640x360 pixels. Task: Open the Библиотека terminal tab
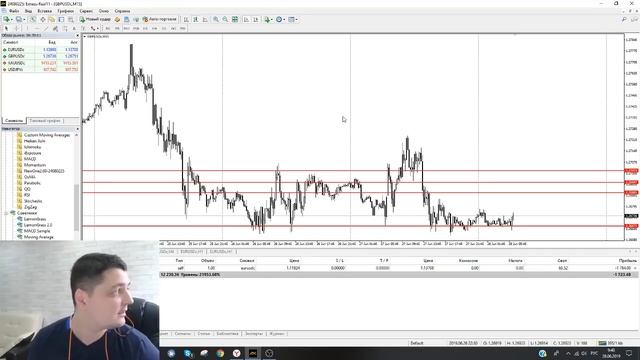227,333
